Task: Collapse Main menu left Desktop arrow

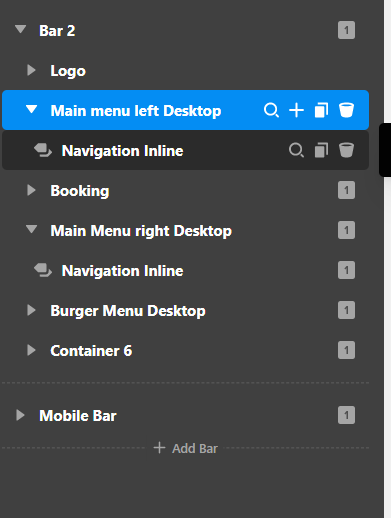Action: 32,109
